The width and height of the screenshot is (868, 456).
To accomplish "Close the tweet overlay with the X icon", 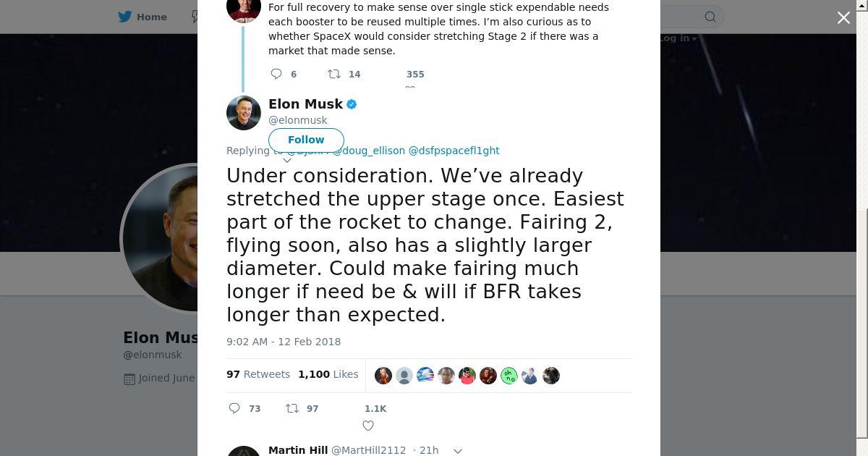I will click(843, 17).
